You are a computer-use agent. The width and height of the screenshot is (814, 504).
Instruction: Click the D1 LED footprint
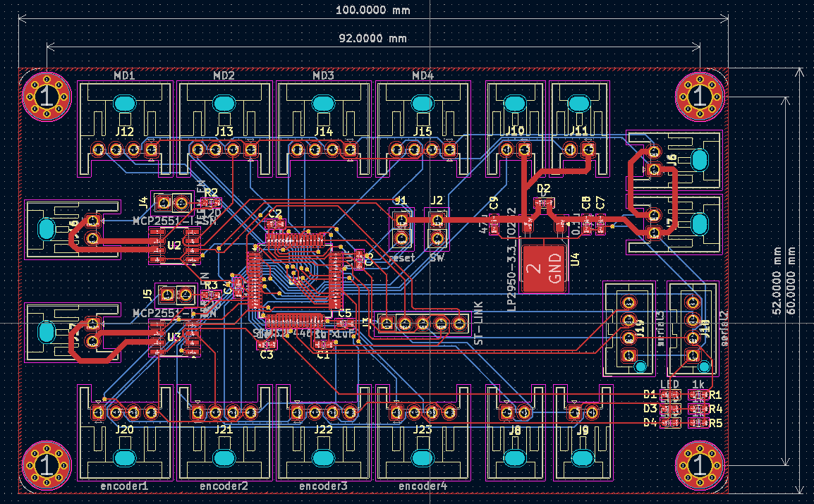(671, 395)
